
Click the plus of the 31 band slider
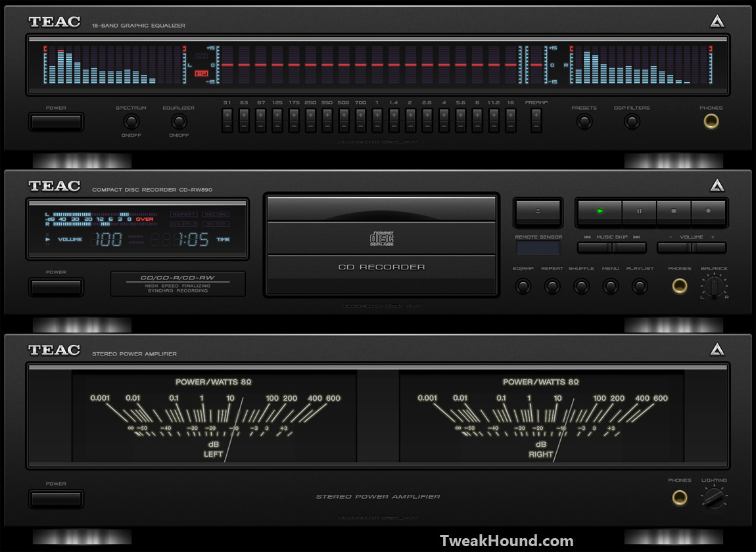tap(227, 115)
